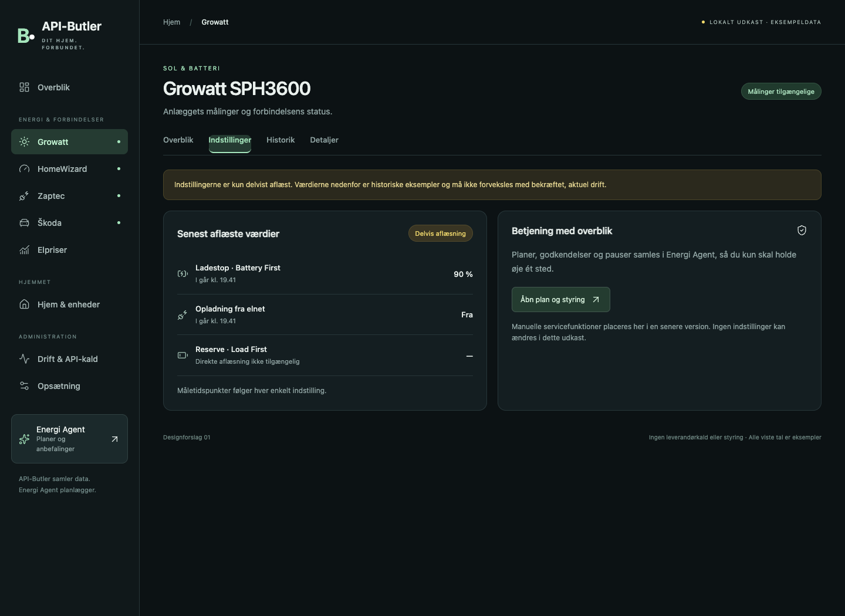Click the Direkte aflæsning ikke tilgængelig text
845x616 pixels.
coord(248,361)
